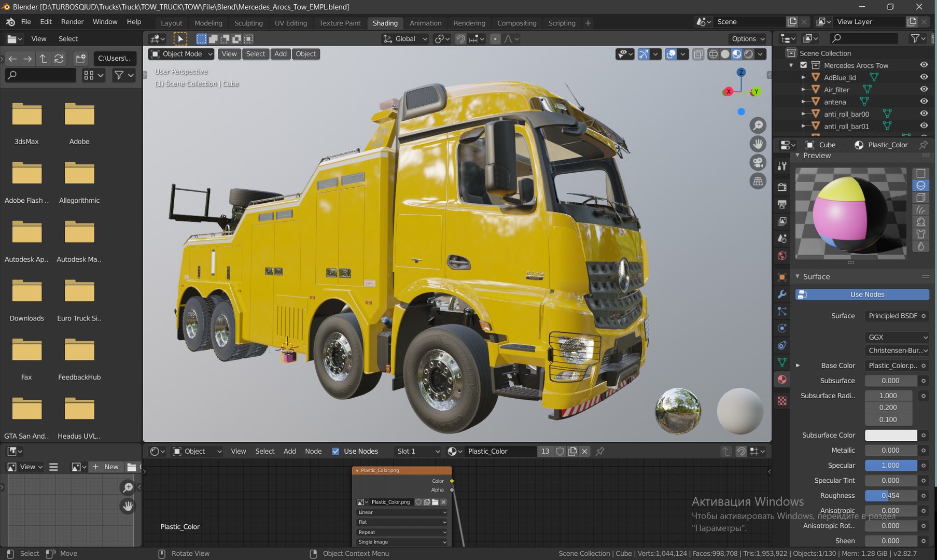Uncheck the Mercedes Arocs Tow collection checkbox
This screenshot has width=937, height=560.
point(804,65)
